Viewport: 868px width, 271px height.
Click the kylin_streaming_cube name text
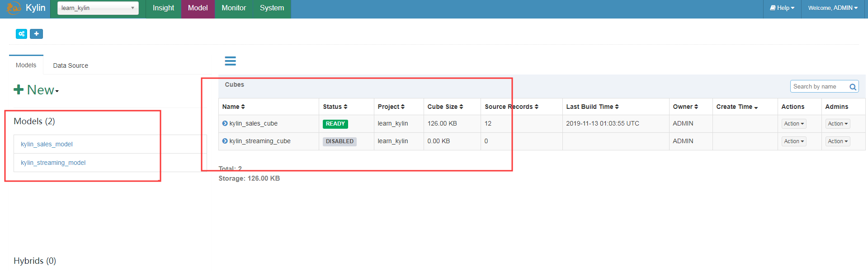click(x=260, y=141)
